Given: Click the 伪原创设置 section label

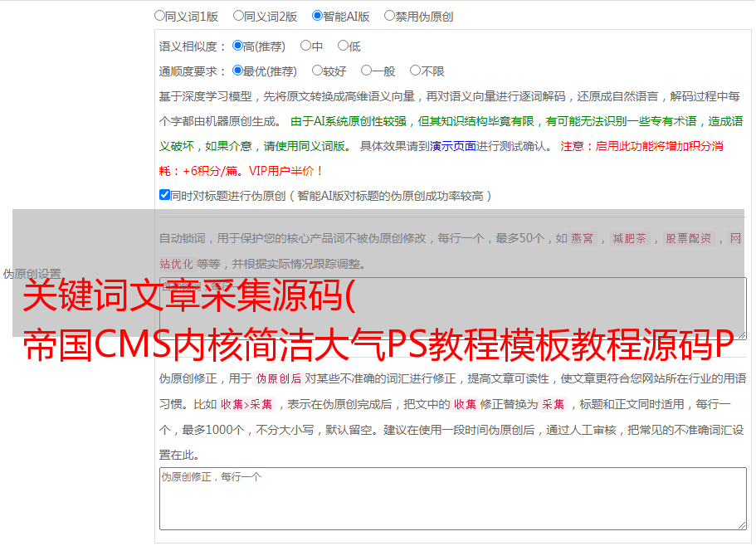Looking at the screenshot, I should [x=32, y=274].
